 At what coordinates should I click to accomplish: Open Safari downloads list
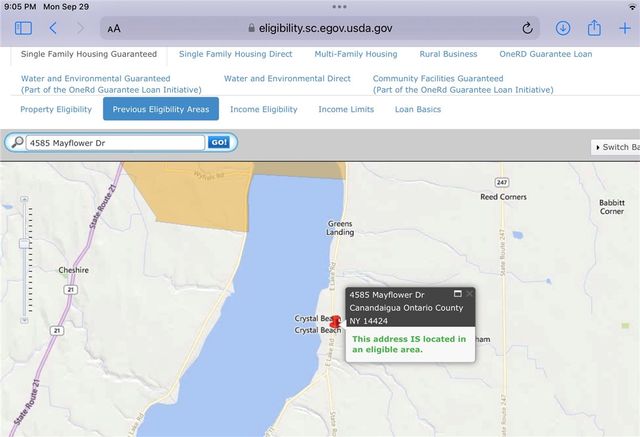pos(563,29)
